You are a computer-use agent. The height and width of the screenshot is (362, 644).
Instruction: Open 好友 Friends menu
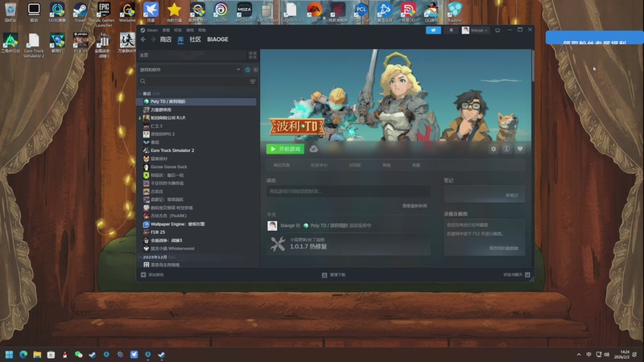[x=178, y=30]
